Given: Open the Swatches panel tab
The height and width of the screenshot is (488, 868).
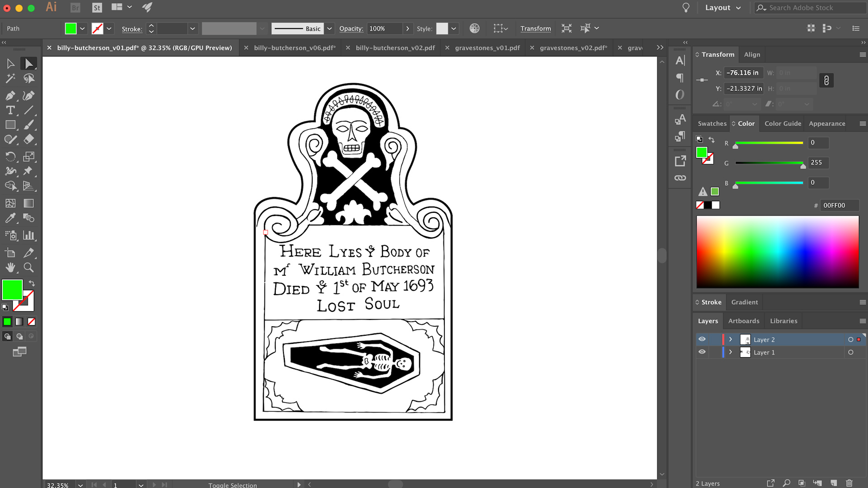Looking at the screenshot, I should click(x=712, y=123).
